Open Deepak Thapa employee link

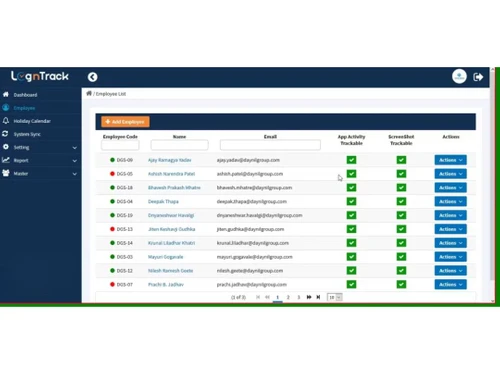click(163, 201)
